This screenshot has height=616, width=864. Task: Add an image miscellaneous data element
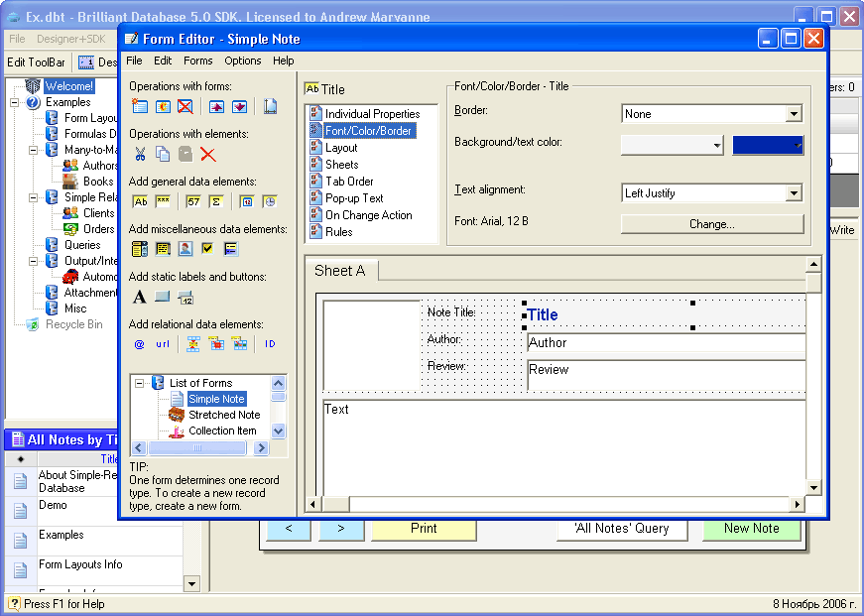click(185, 249)
